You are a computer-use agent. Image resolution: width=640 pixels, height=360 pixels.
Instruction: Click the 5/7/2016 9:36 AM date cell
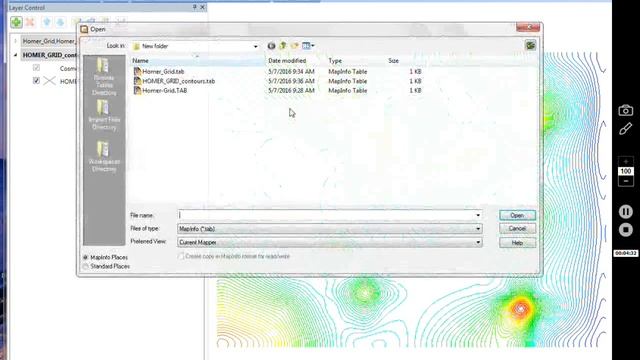pyautogui.click(x=291, y=81)
